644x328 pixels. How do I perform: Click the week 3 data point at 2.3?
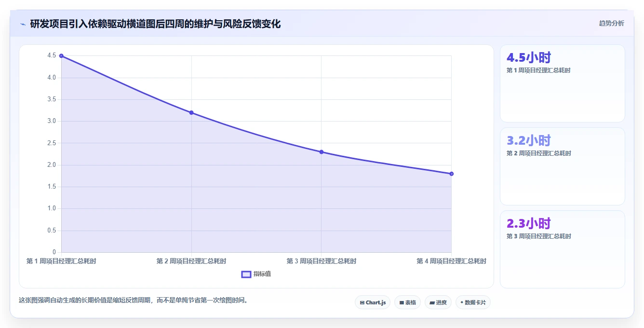[x=322, y=152]
